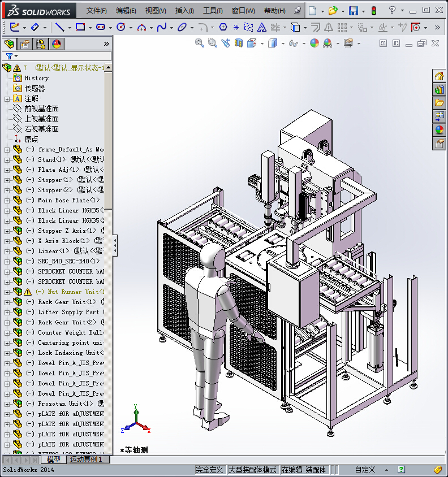This screenshot has width=448, height=477.
Task: Open the FeatureManager design tree tab
Action: tap(10, 44)
